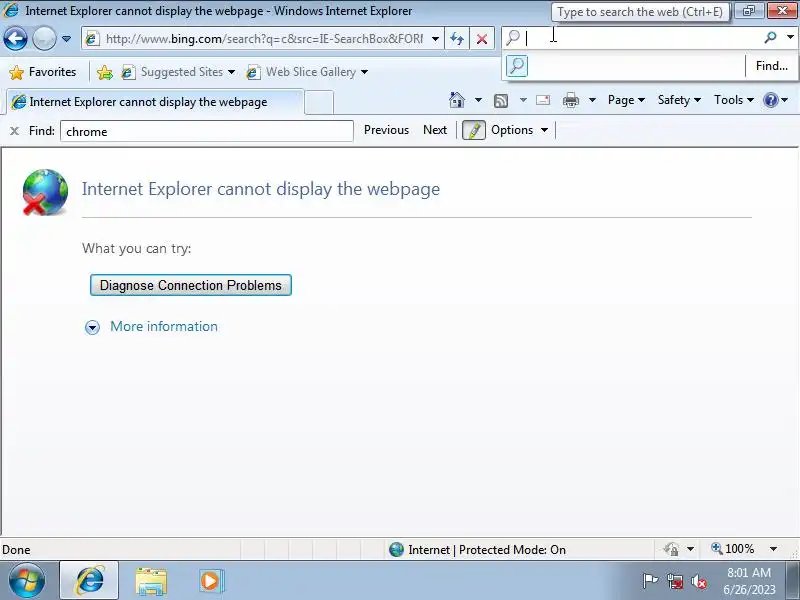Open the recent pages dropdown arrow

tap(66, 38)
